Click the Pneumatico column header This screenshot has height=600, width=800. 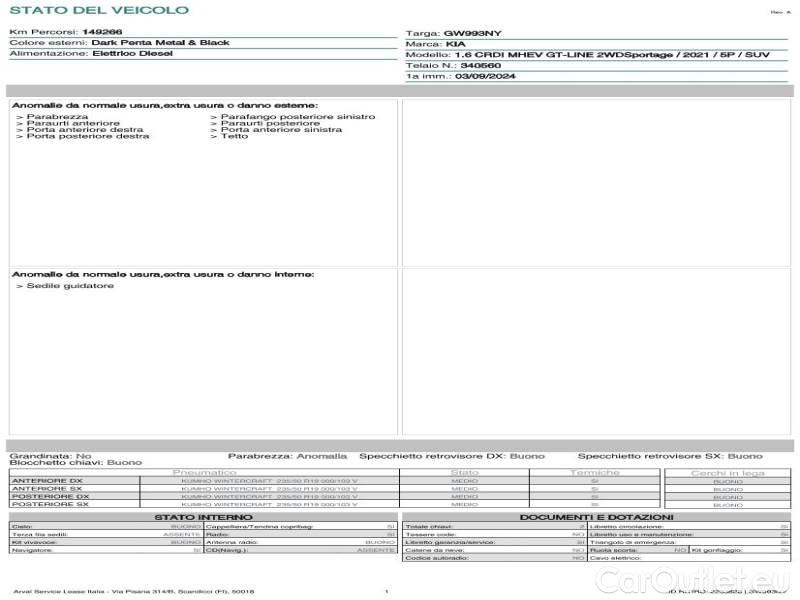[x=204, y=472]
